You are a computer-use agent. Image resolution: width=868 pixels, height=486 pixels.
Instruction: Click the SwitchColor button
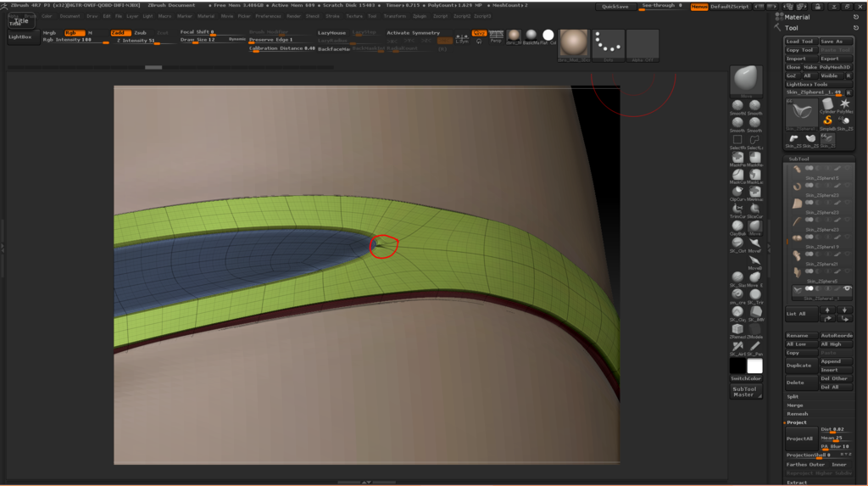[x=746, y=378]
